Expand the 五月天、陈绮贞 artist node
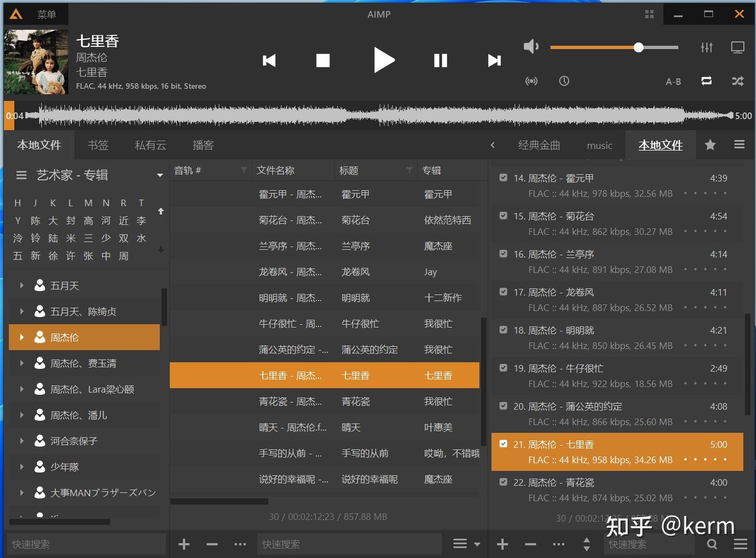Viewport: 756px width, 558px height. point(21,312)
